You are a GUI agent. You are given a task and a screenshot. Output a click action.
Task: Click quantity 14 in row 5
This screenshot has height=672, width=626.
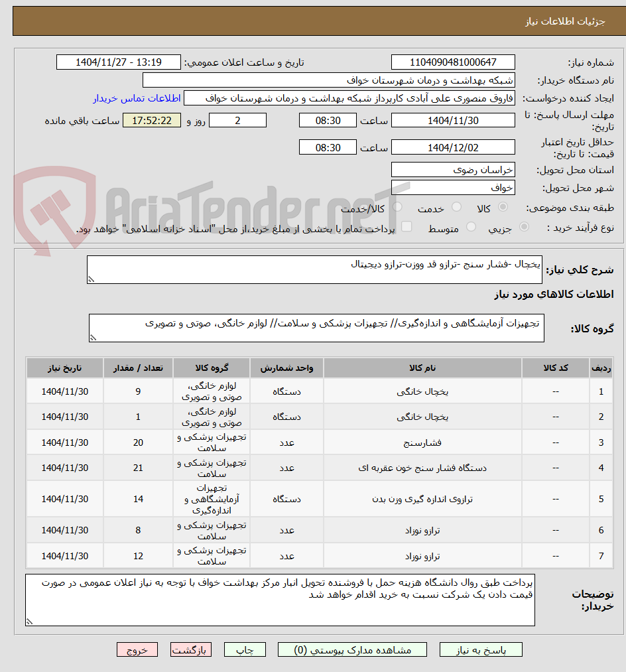pos(138,499)
